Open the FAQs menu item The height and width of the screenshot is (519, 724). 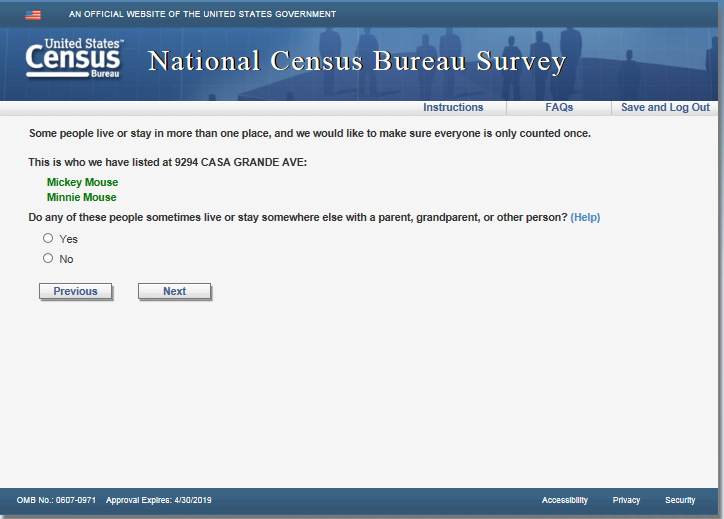pos(559,107)
